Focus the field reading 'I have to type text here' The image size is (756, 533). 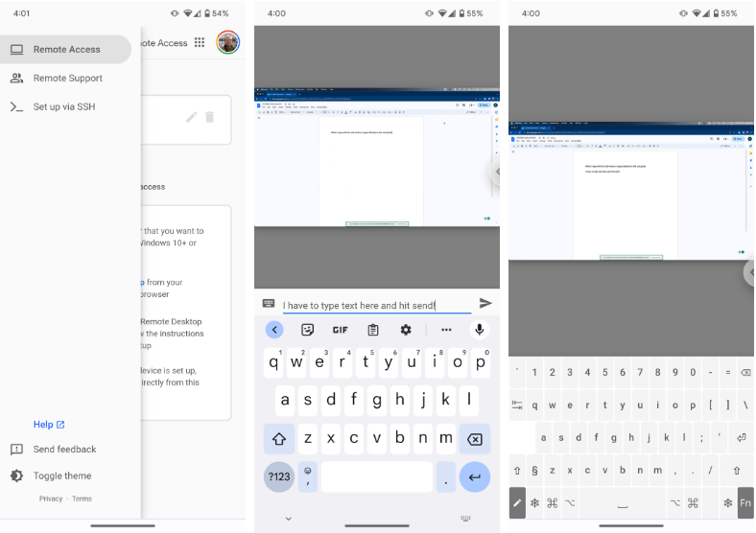pos(376,306)
